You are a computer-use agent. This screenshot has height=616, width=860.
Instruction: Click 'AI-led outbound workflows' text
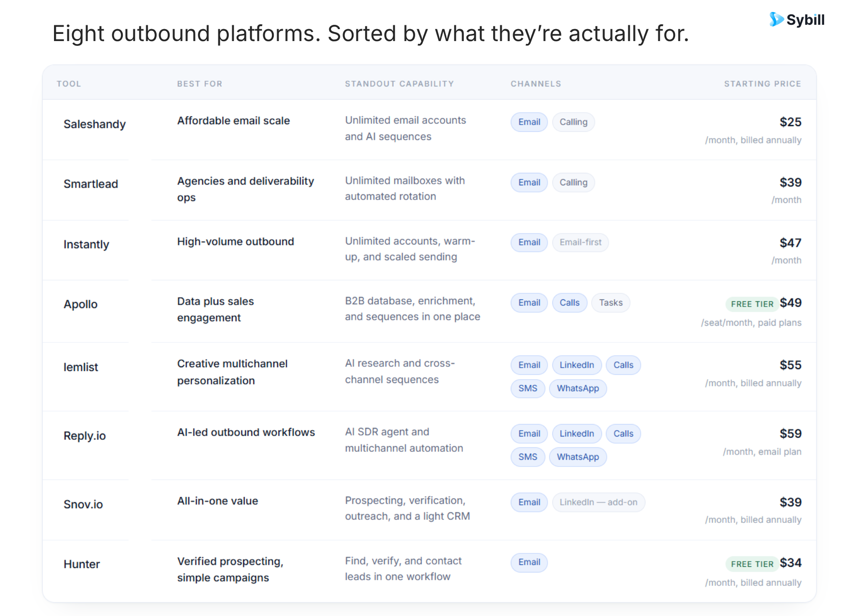point(246,432)
